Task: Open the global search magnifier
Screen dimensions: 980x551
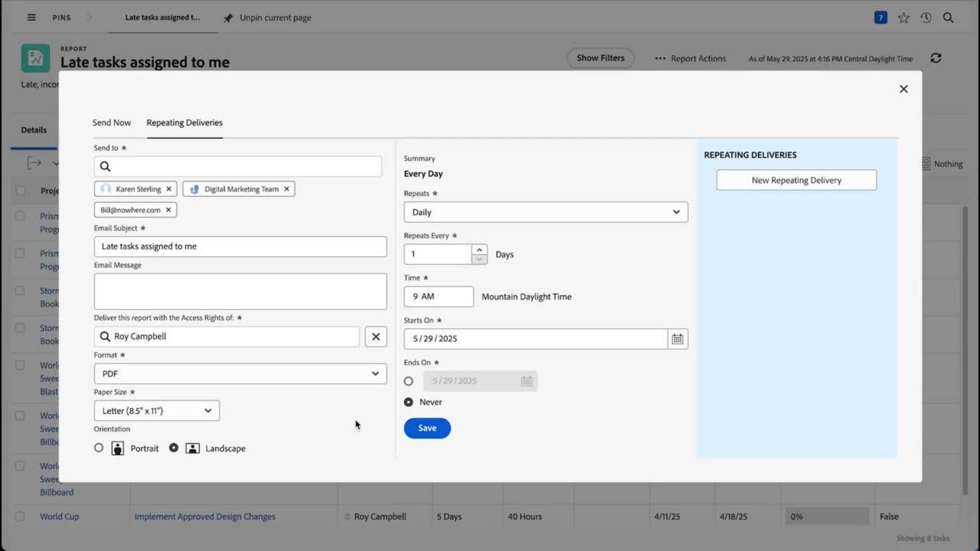Action: (x=948, y=17)
